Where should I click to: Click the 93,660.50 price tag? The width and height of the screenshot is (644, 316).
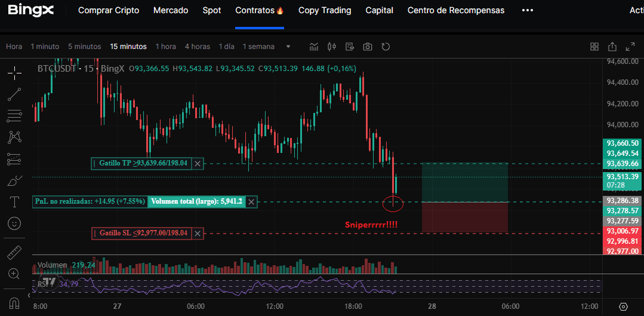click(x=623, y=143)
